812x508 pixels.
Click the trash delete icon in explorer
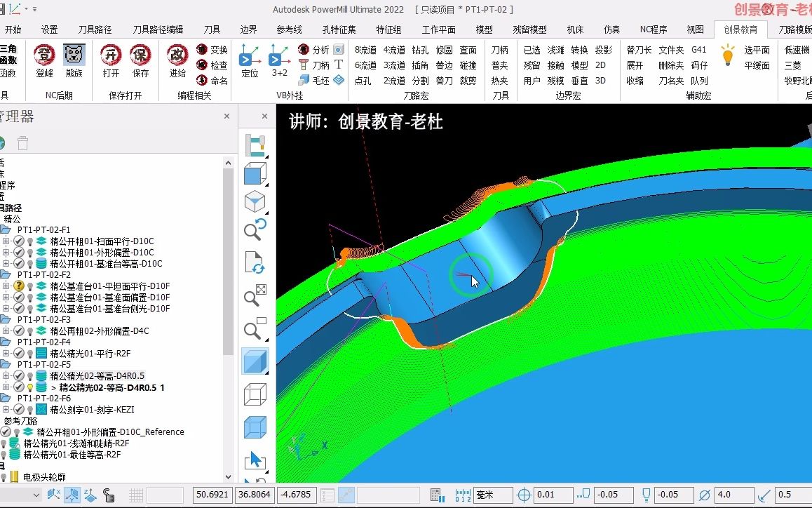tap(22, 143)
